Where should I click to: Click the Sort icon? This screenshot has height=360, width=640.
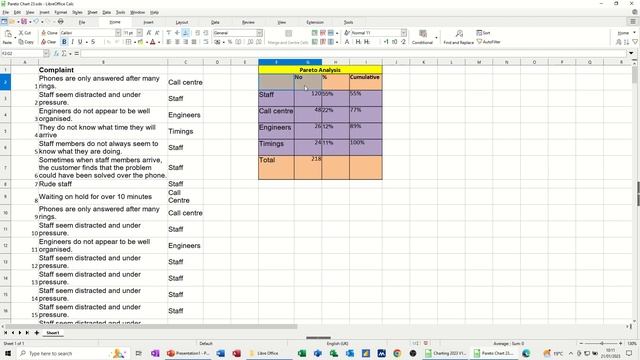click(x=483, y=33)
